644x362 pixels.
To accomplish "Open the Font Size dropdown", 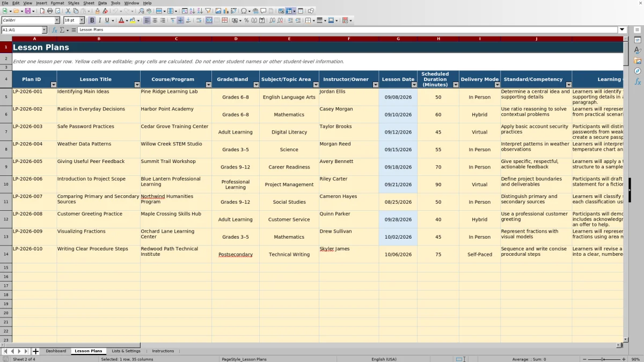I will tap(82, 20).
